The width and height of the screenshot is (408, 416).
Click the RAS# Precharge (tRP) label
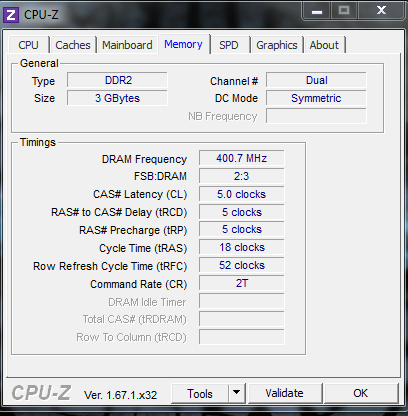133,230
